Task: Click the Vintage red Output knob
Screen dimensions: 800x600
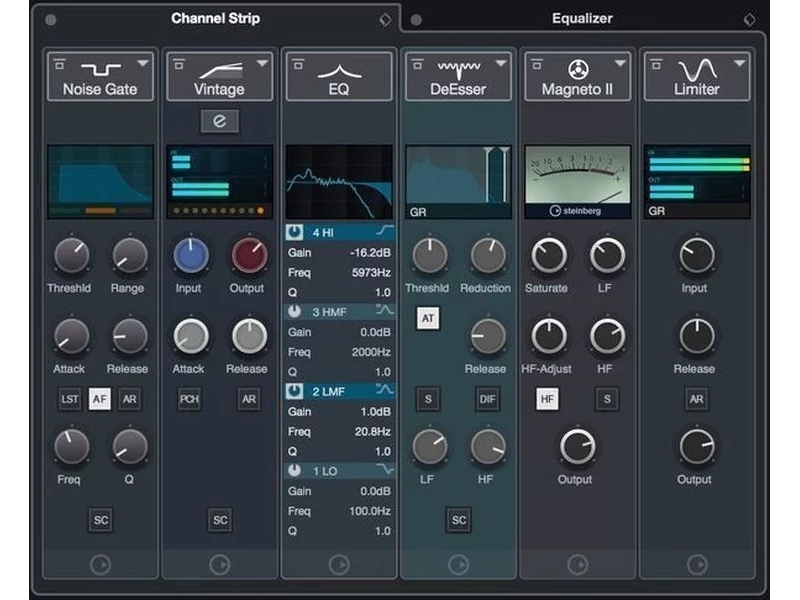Action: [x=249, y=255]
